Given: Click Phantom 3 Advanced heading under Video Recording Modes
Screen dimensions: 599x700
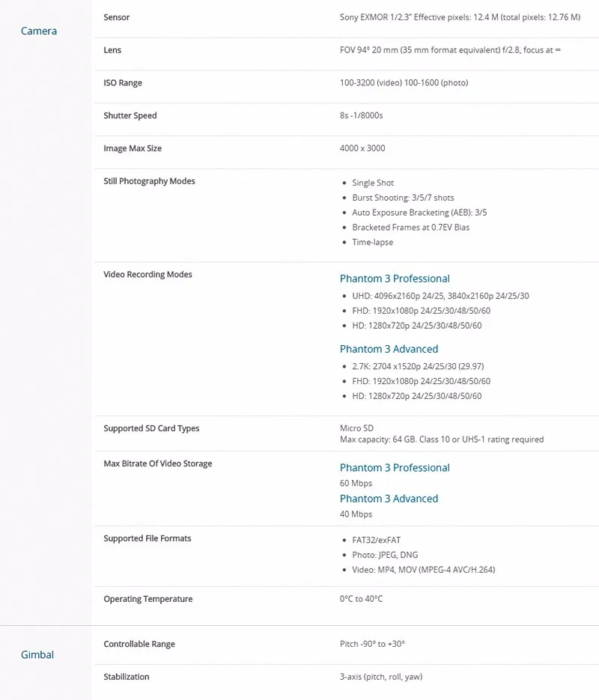Looking at the screenshot, I should tap(389, 349).
